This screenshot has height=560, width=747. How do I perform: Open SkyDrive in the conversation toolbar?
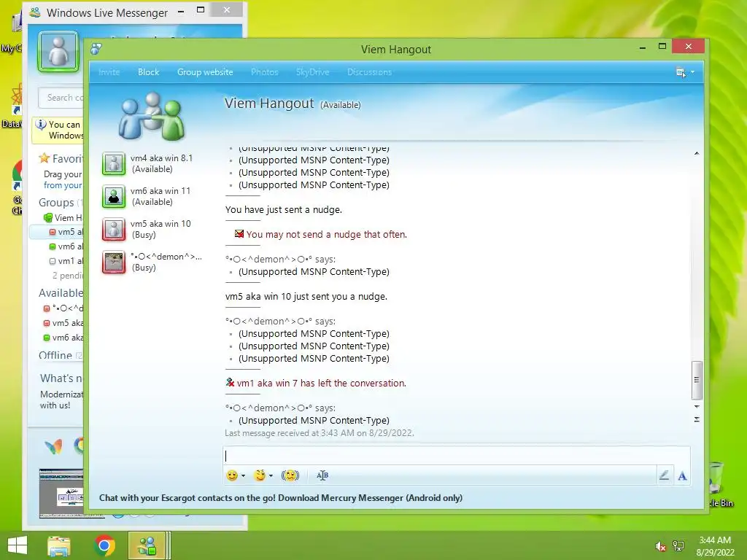tap(312, 72)
